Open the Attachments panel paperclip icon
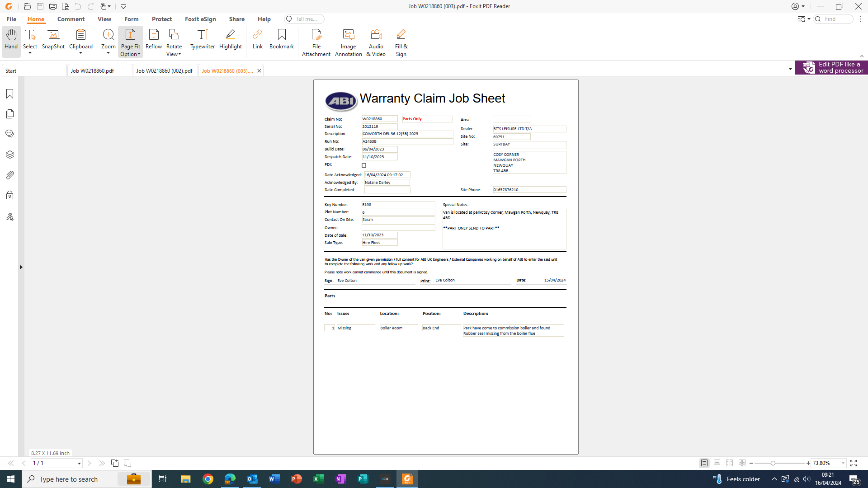 click(9, 175)
